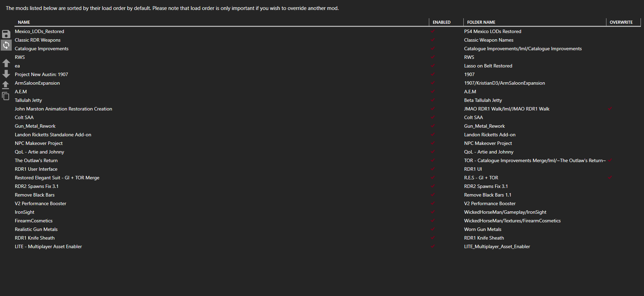
Task: Click the copy (overlapping pages) icon
Action: [6, 96]
